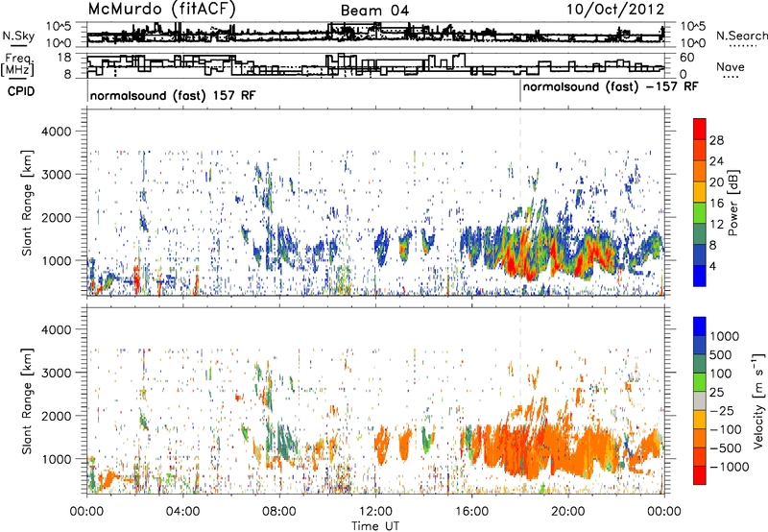The width and height of the screenshot is (768, 532).
Task: Click the 'Slant Range [km]' label of the velocity panel
Action: click(27, 400)
